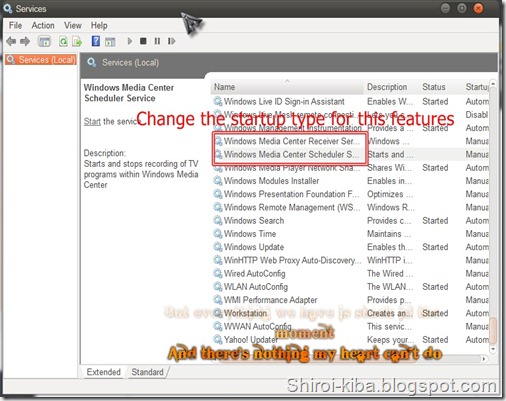The height and width of the screenshot is (401, 506).
Task: Click the Export List toolbar icon
Action: click(77, 42)
